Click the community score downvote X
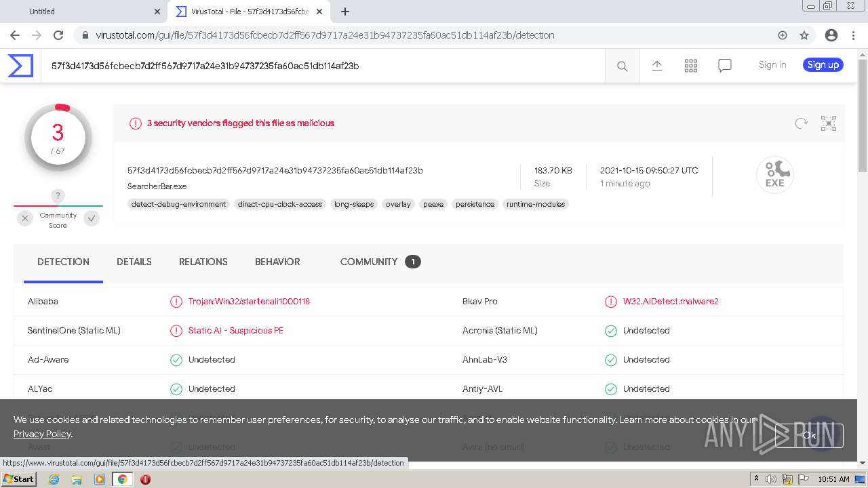Image resolution: width=868 pixels, height=488 pixels. click(x=25, y=218)
